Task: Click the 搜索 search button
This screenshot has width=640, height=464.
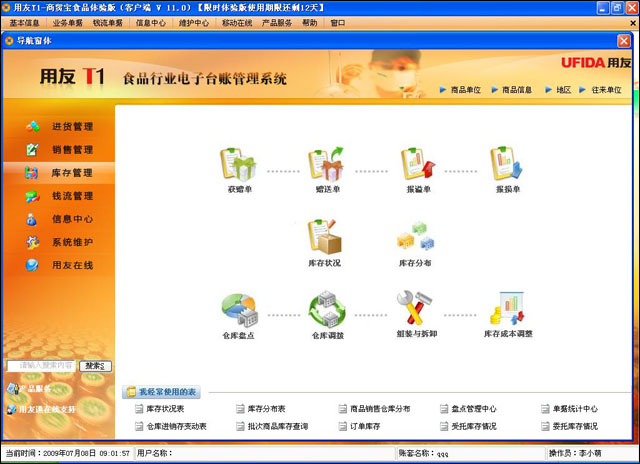Action: point(95,366)
